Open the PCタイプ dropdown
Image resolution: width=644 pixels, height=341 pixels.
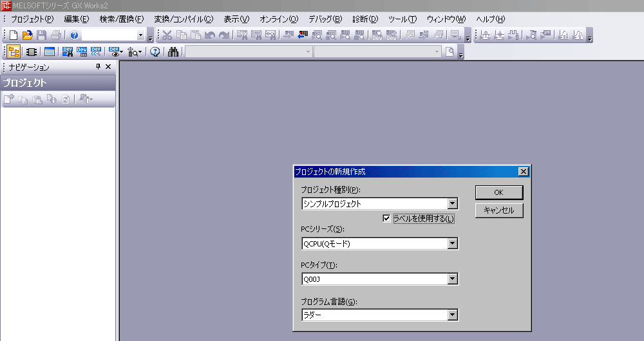(452, 279)
